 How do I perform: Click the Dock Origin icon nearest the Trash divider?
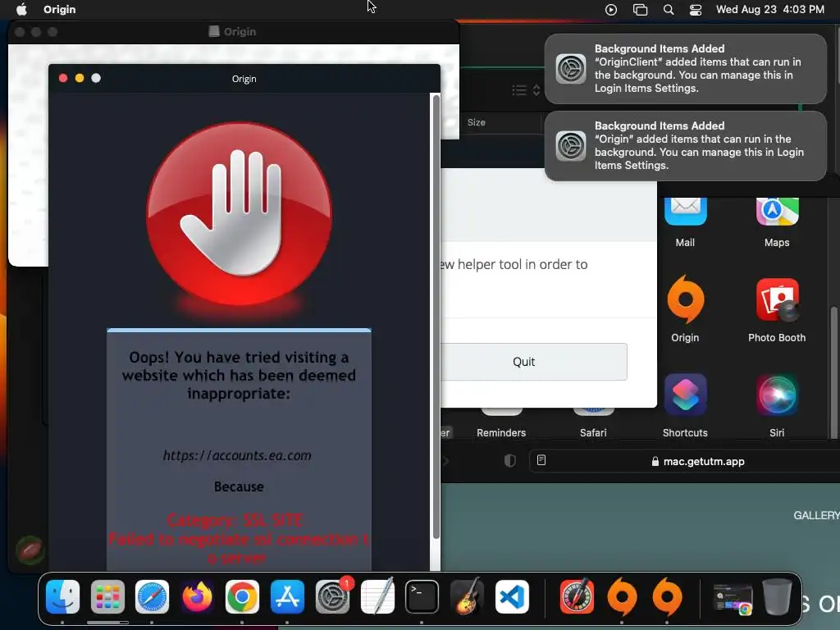pyautogui.click(x=667, y=596)
